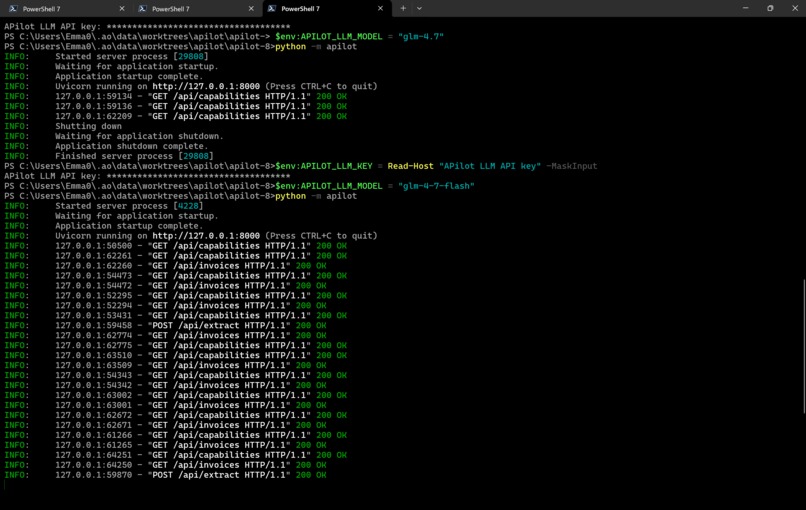This screenshot has width=806, height=510.
Task: Click the PowerShell icon on the first tab
Action: point(13,9)
